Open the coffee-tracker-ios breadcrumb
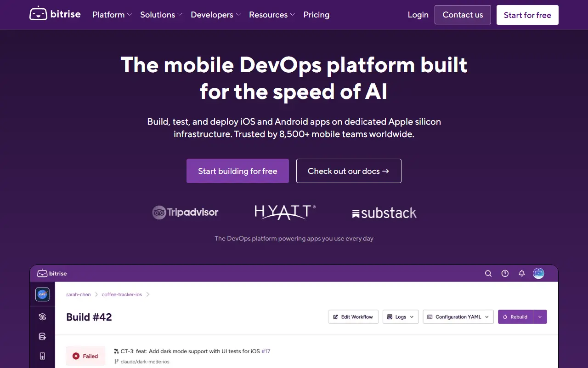 pos(122,294)
